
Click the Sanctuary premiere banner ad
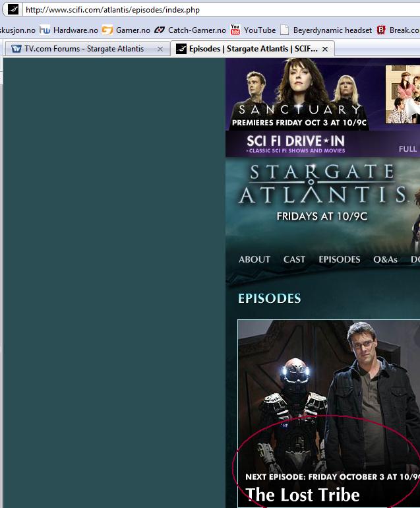298,94
